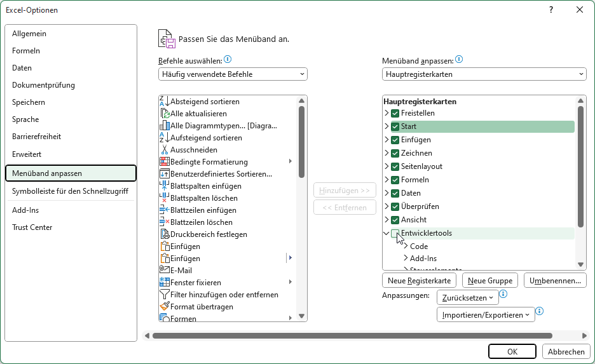The width and height of the screenshot is (595, 364).
Task: Select the Bedingte Formatierung icon
Action: tap(164, 162)
